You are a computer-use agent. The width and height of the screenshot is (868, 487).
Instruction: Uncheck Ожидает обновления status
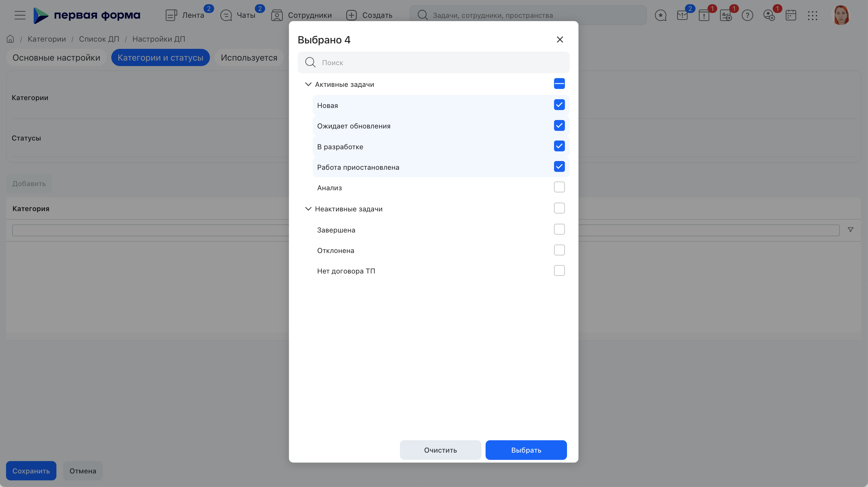[559, 125]
